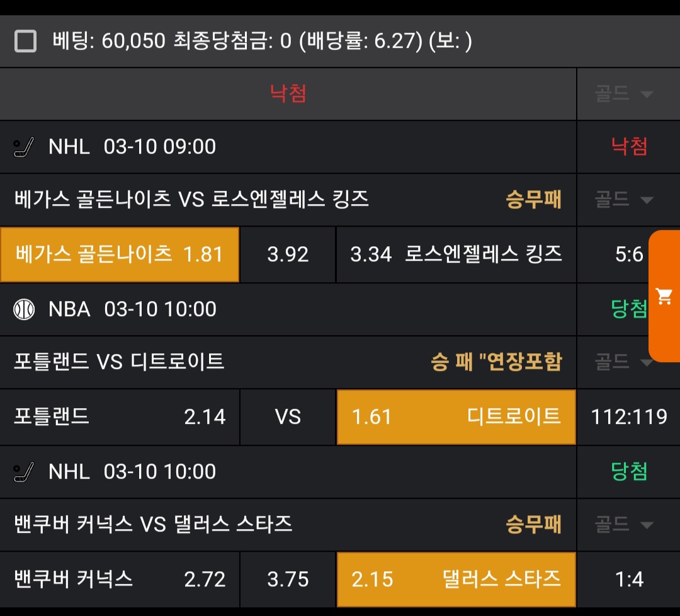Select the 베가스 골든나이츠 1.81 odds pick
This screenshot has height=616, width=680.
coord(120,254)
